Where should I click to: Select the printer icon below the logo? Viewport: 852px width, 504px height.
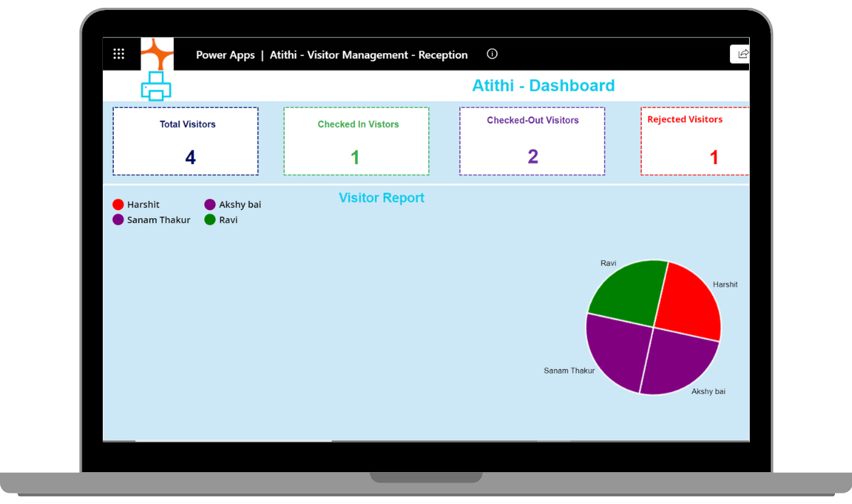[x=158, y=87]
